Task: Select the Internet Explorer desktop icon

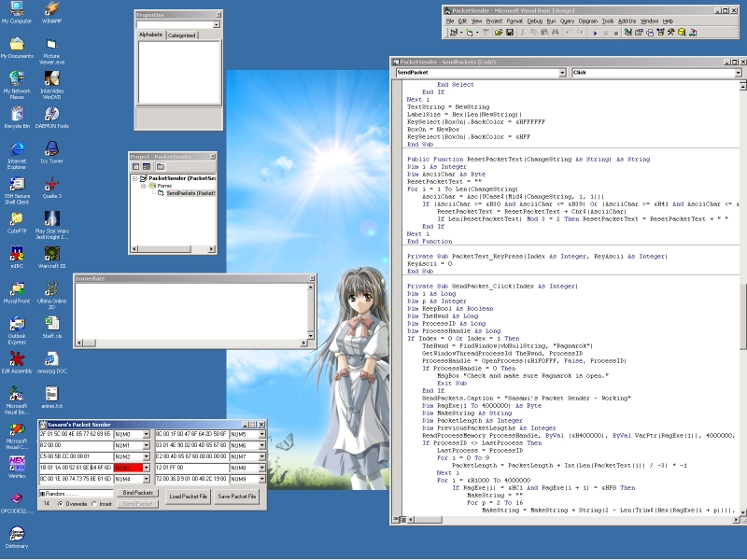Action: [17, 155]
